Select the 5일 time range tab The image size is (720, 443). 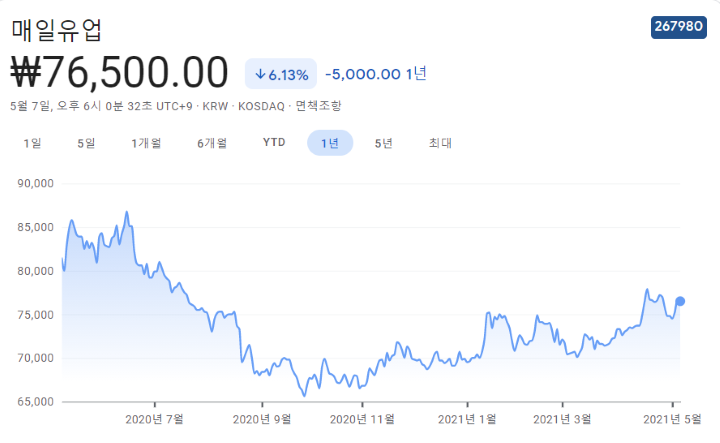[x=86, y=143]
